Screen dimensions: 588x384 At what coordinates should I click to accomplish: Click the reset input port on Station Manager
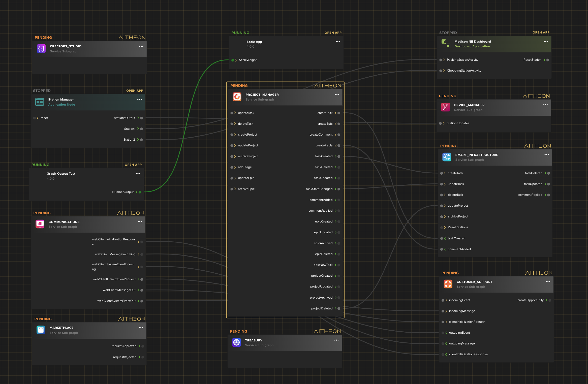[35, 118]
